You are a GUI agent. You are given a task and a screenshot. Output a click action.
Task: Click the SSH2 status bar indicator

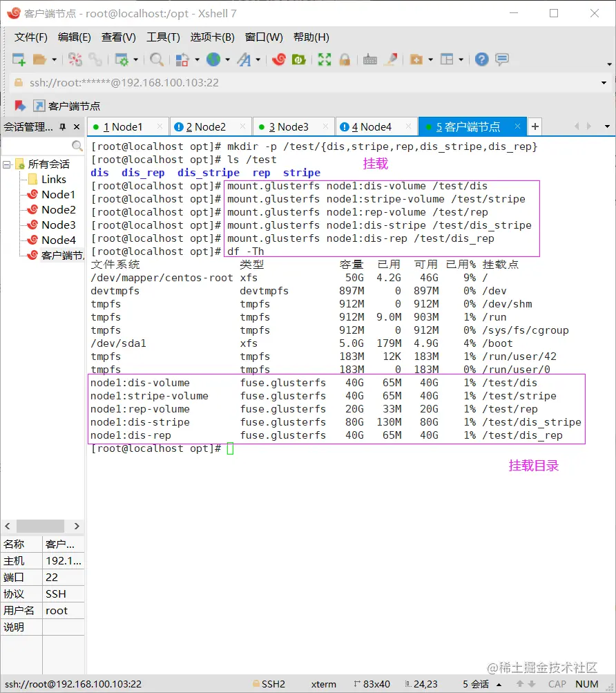coord(269,684)
